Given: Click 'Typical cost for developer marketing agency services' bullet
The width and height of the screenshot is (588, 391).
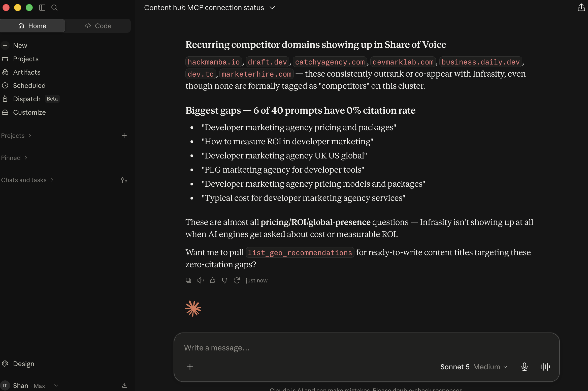Looking at the screenshot, I should point(303,198).
